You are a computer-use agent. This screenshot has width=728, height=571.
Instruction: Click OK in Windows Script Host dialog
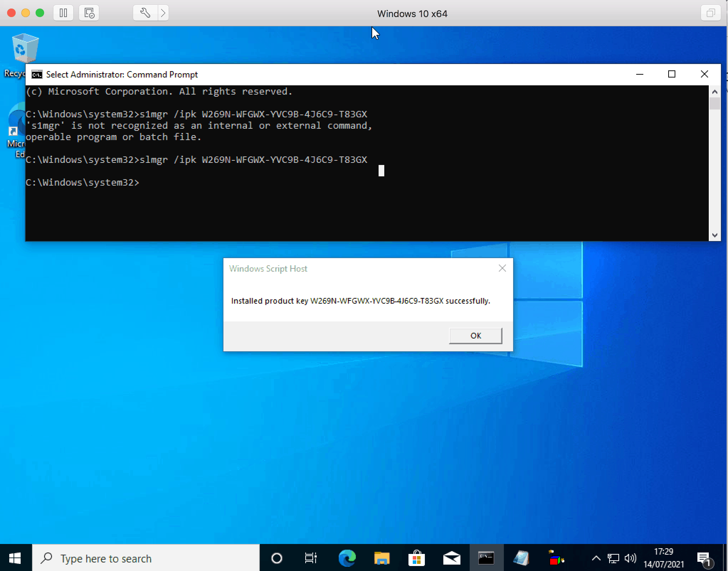(475, 336)
